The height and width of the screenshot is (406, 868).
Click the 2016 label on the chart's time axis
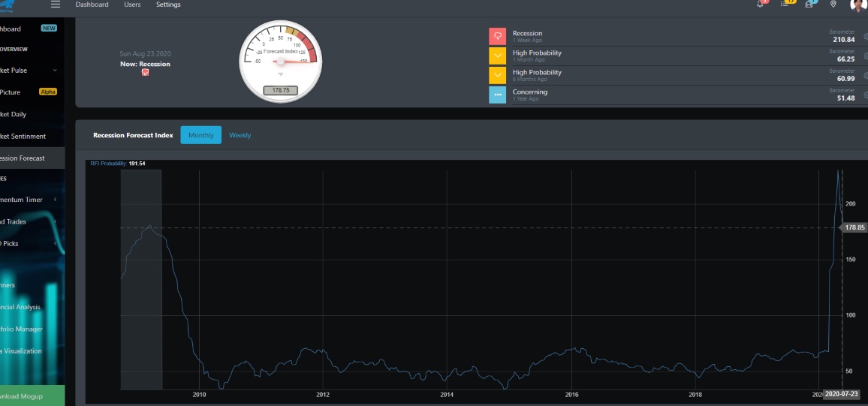click(x=572, y=395)
